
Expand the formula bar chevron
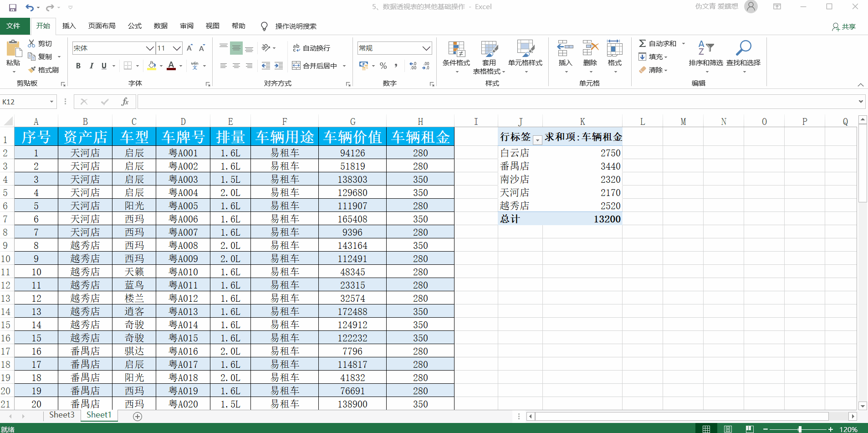tap(861, 102)
